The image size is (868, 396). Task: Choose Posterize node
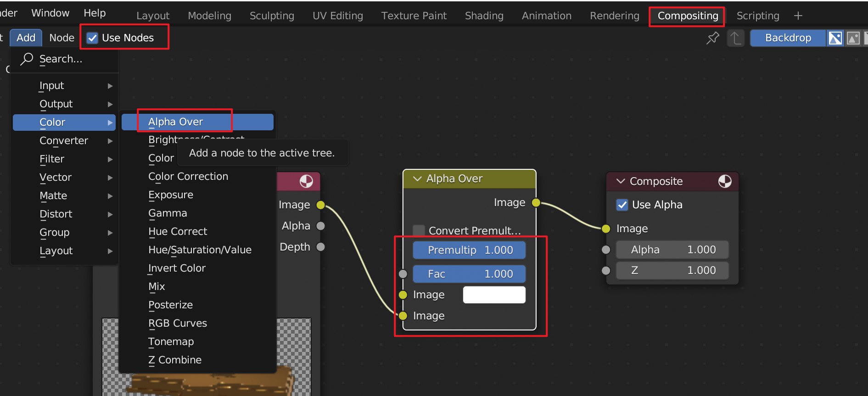pos(197,305)
